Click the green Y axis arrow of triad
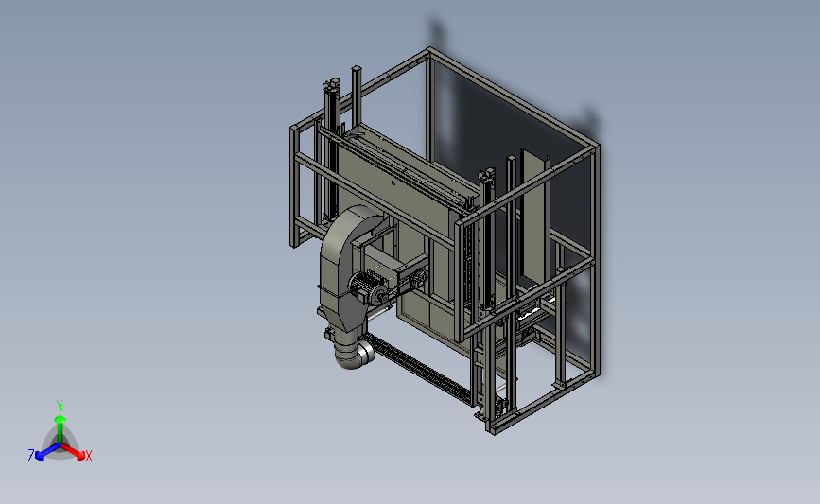Screen dimensions: 820x504 point(60,428)
